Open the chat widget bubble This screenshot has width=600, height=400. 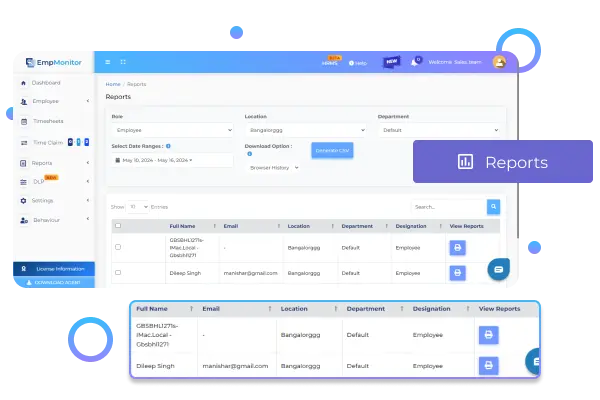(x=499, y=268)
